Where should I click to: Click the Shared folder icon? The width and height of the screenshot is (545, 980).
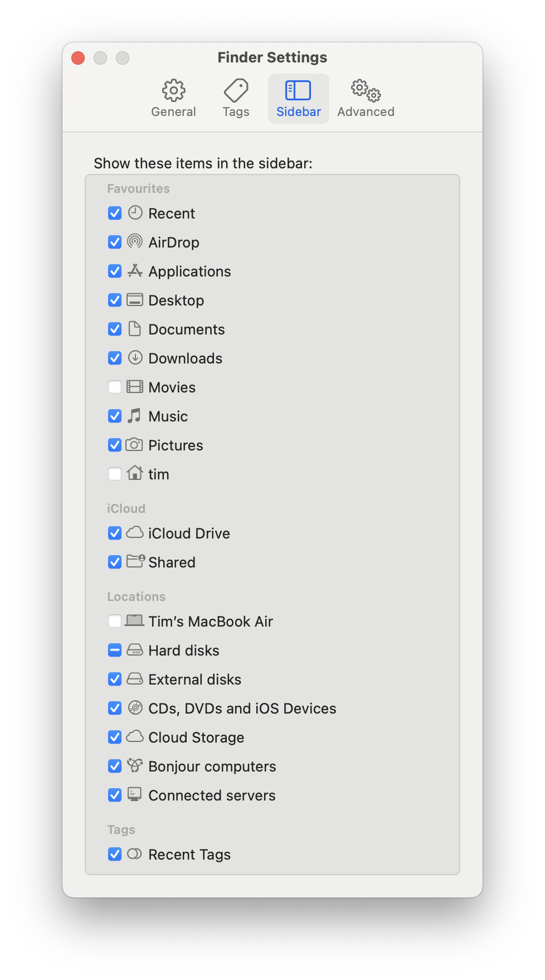coord(135,561)
